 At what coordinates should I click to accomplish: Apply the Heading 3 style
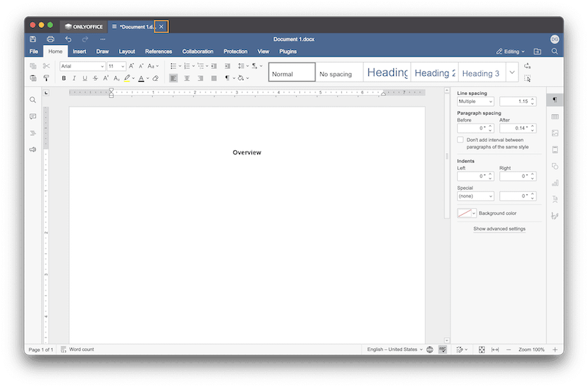[481, 73]
